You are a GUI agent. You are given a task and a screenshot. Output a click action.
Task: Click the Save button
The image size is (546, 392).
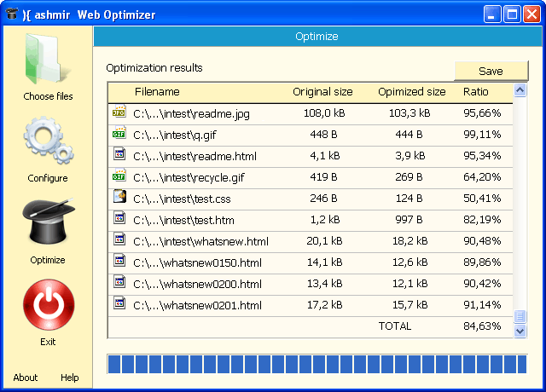point(491,71)
